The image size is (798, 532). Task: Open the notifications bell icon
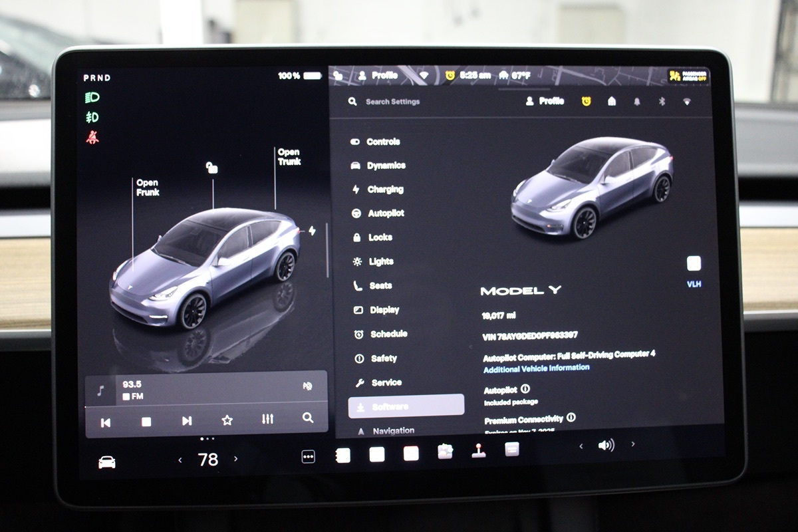pyautogui.click(x=637, y=102)
